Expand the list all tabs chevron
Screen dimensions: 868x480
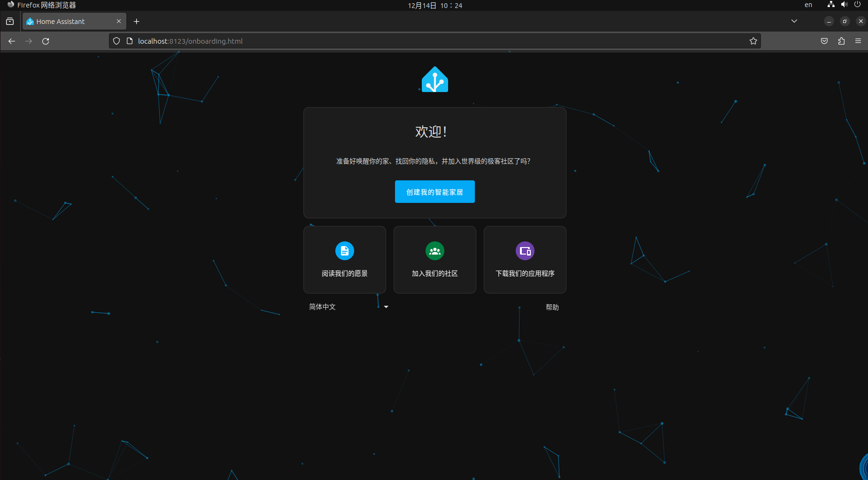coord(794,21)
